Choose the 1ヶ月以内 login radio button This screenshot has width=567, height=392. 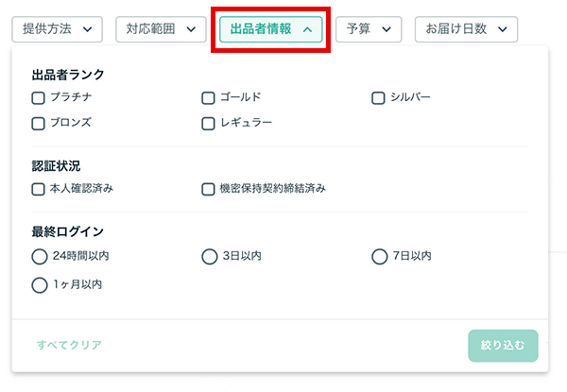(40, 285)
